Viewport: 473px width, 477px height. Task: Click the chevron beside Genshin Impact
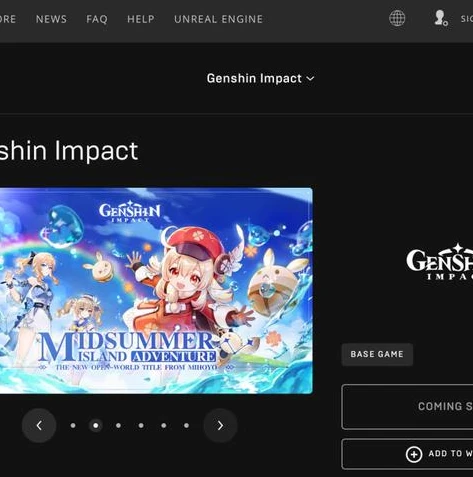pos(310,79)
